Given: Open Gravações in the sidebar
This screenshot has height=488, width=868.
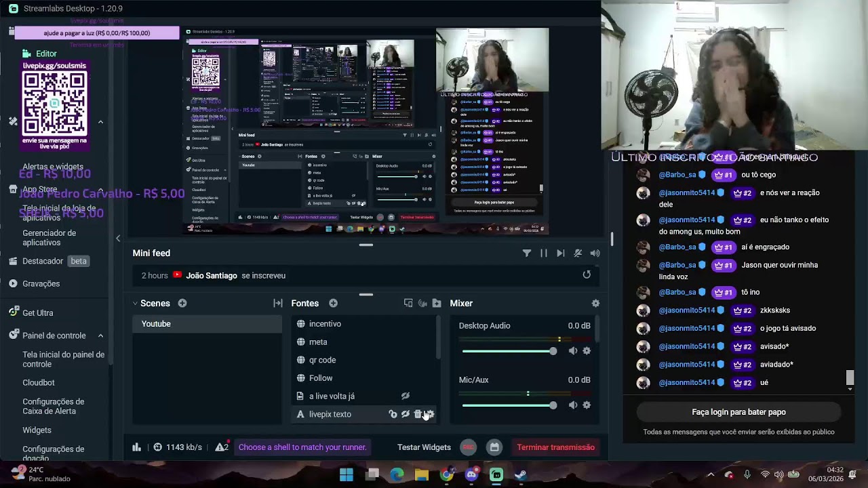Looking at the screenshot, I should coord(41,283).
